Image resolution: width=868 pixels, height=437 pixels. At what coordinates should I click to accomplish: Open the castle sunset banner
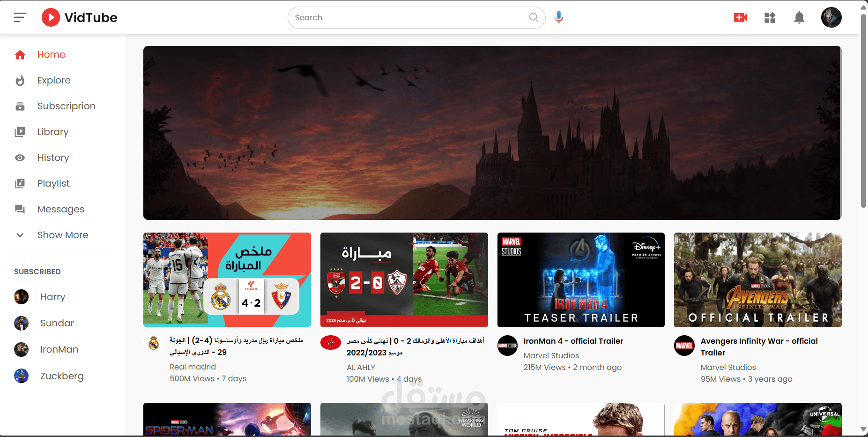492,133
